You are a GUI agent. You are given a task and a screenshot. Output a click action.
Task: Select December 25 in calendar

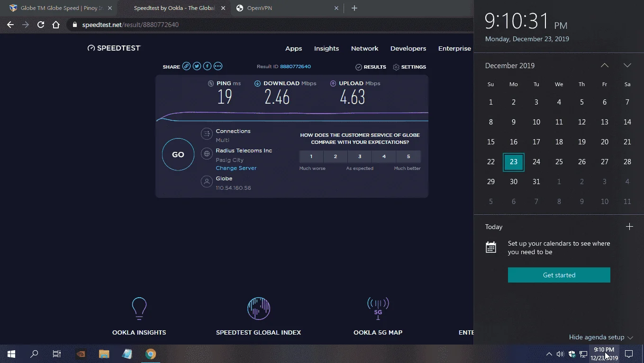click(559, 162)
